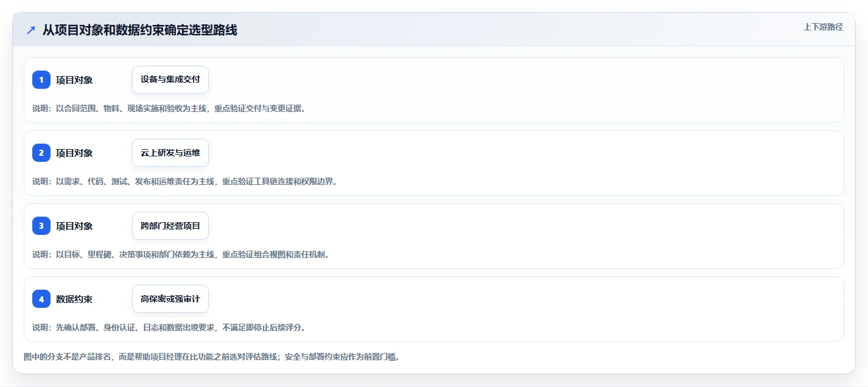Image resolution: width=868 pixels, height=387 pixels.
Task: Click the 数据约束 label in row 4
Action: tap(74, 299)
